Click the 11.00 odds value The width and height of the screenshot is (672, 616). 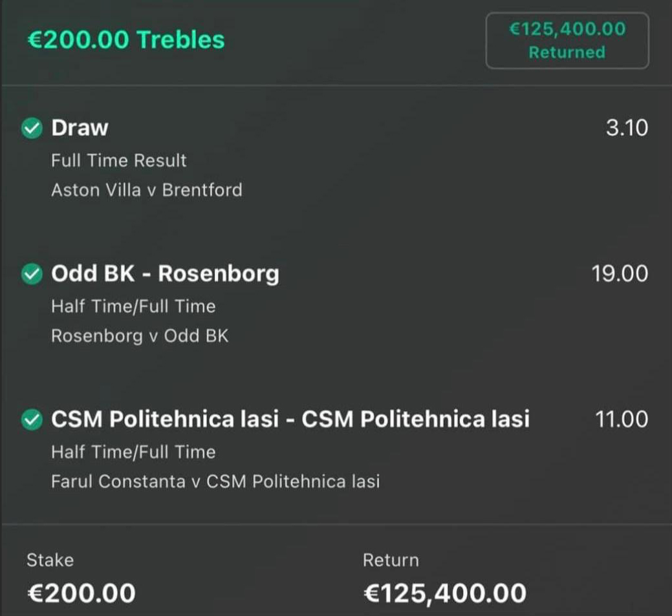[621, 420]
